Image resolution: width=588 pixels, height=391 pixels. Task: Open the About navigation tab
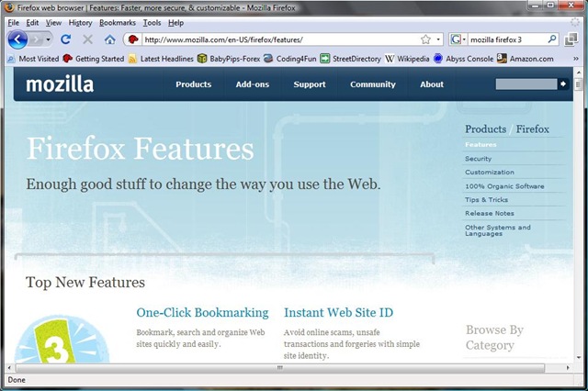click(x=432, y=84)
